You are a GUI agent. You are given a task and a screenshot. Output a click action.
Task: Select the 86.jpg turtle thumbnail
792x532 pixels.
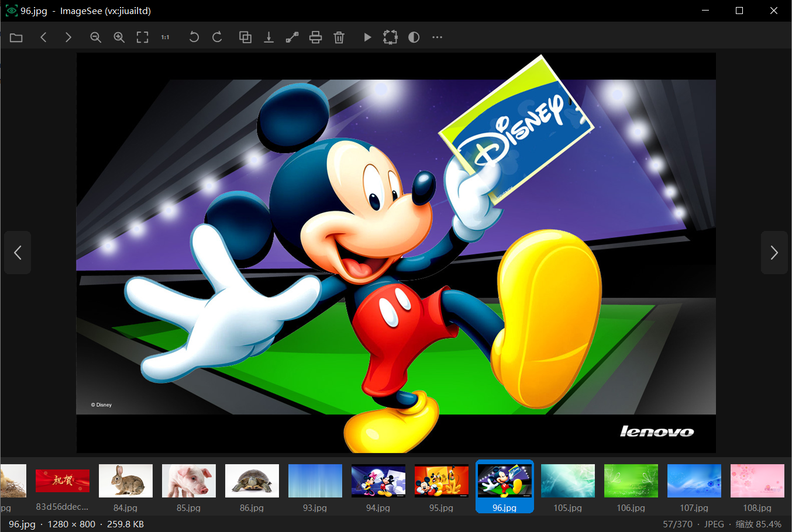click(x=252, y=486)
